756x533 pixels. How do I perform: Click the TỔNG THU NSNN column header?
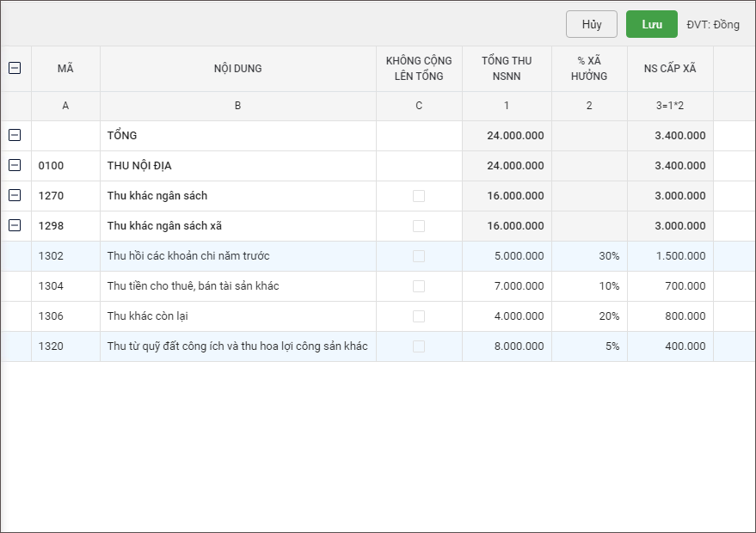tap(507, 69)
